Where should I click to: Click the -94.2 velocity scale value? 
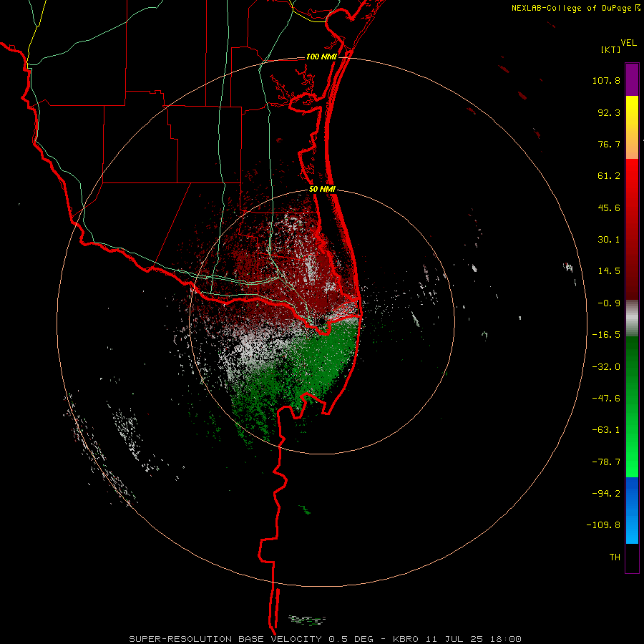coord(606,494)
